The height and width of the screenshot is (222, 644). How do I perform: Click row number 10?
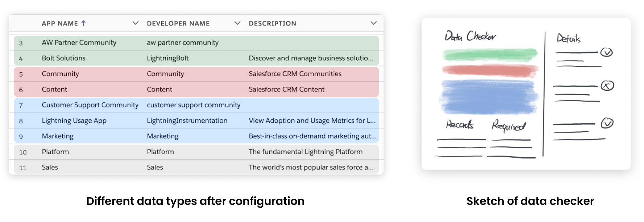pyautogui.click(x=23, y=152)
